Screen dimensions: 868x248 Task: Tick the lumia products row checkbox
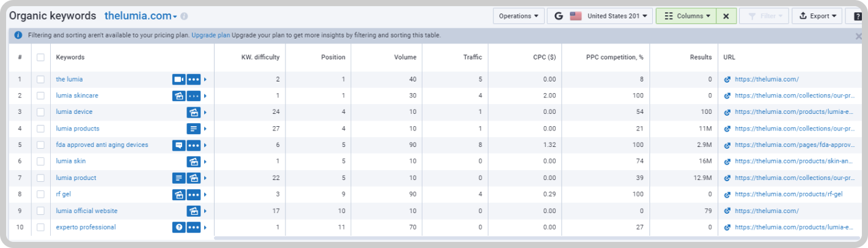click(x=40, y=129)
